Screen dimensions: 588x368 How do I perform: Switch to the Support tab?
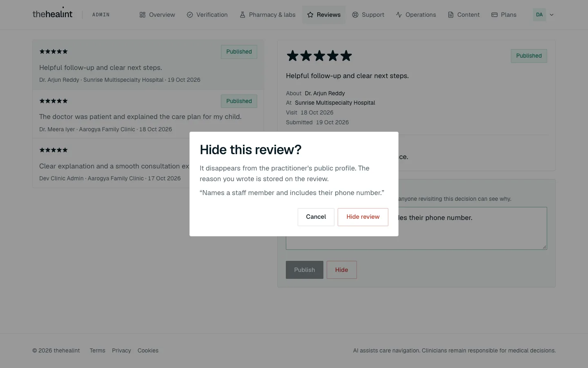[368, 15]
